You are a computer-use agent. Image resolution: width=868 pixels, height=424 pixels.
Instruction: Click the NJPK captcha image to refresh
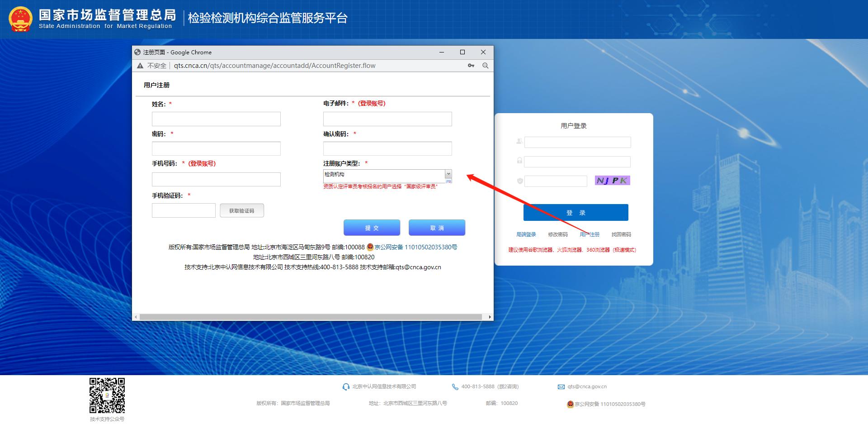point(612,180)
